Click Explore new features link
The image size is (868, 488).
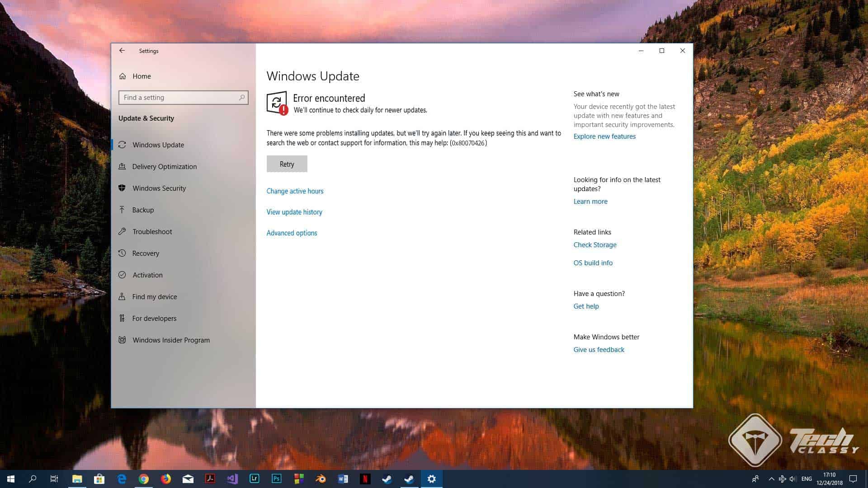pyautogui.click(x=604, y=136)
